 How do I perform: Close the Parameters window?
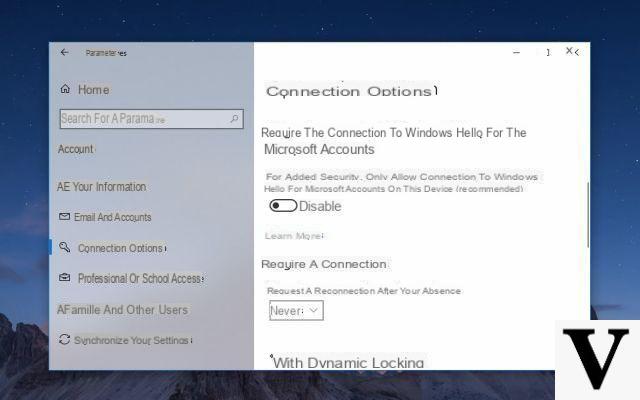tap(570, 51)
